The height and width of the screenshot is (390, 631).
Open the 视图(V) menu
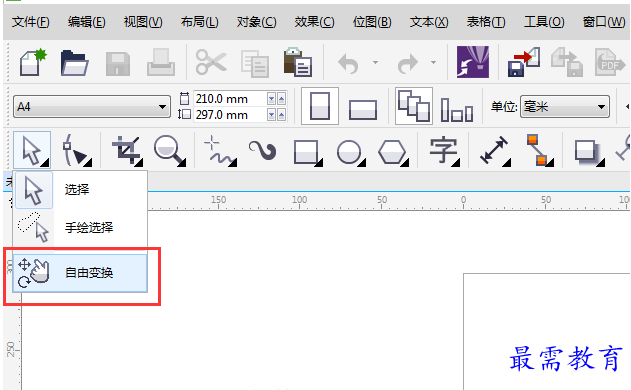click(x=143, y=22)
